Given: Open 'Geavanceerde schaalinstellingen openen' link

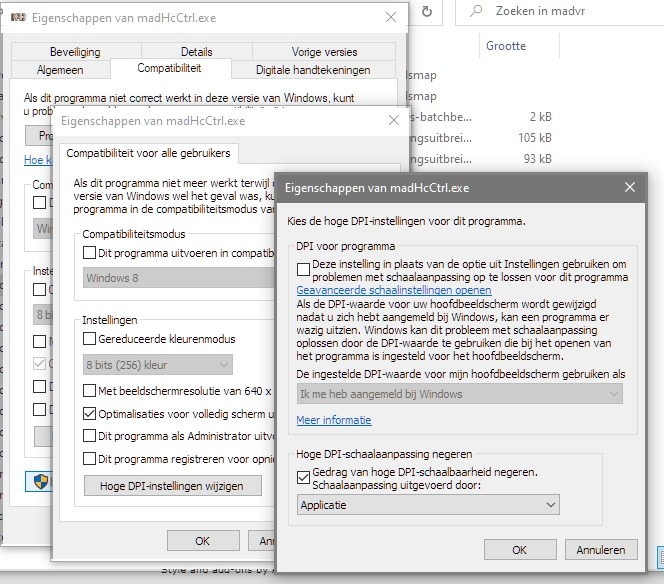Looking at the screenshot, I should coord(394,290).
